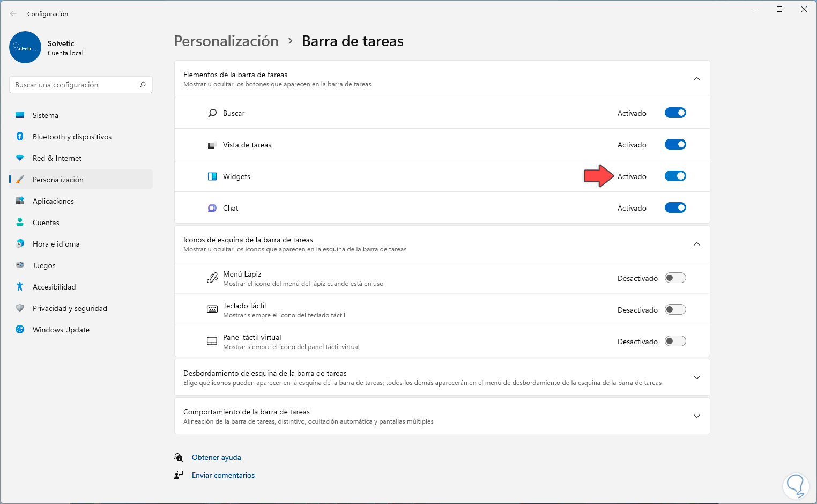The image size is (817, 504).
Task: Click the Juegos controller icon
Action: click(20, 265)
